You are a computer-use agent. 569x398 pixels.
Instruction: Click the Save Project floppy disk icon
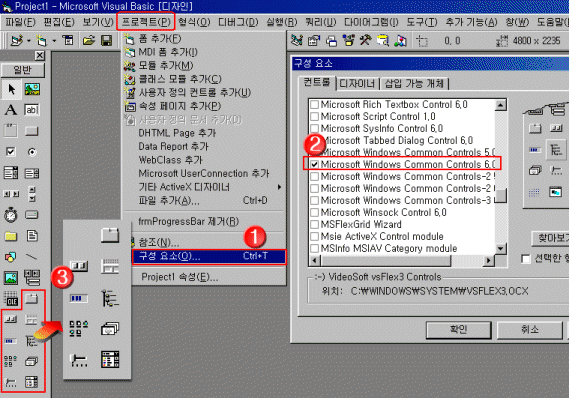coord(106,41)
